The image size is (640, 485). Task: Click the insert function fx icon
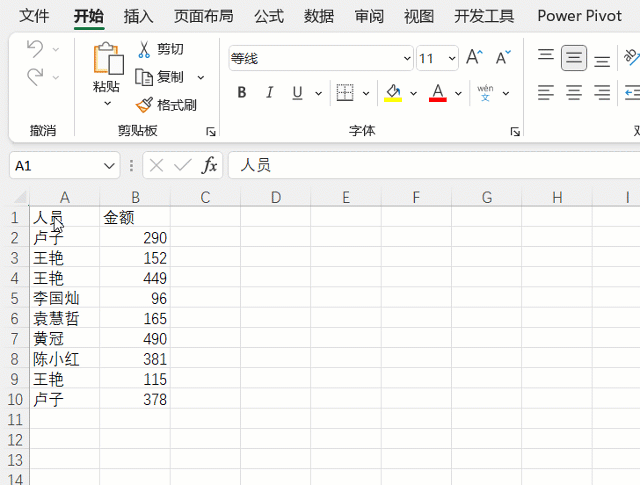point(209,165)
